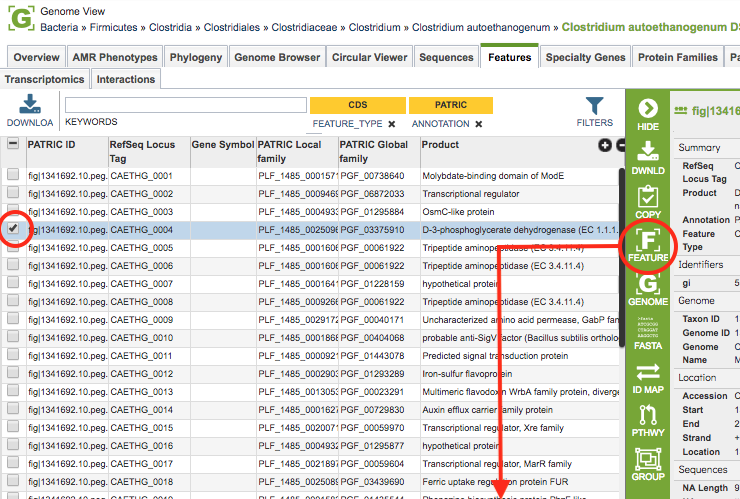Image resolution: width=740 pixels, height=499 pixels.
Task: Open the Interactions tab
Action: 126,79
